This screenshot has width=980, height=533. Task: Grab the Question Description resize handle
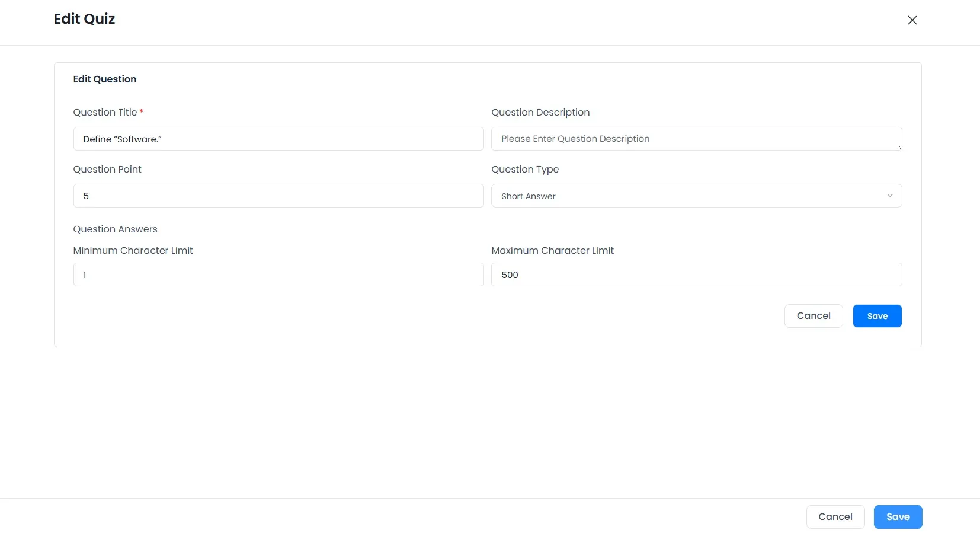click(898, 146)
